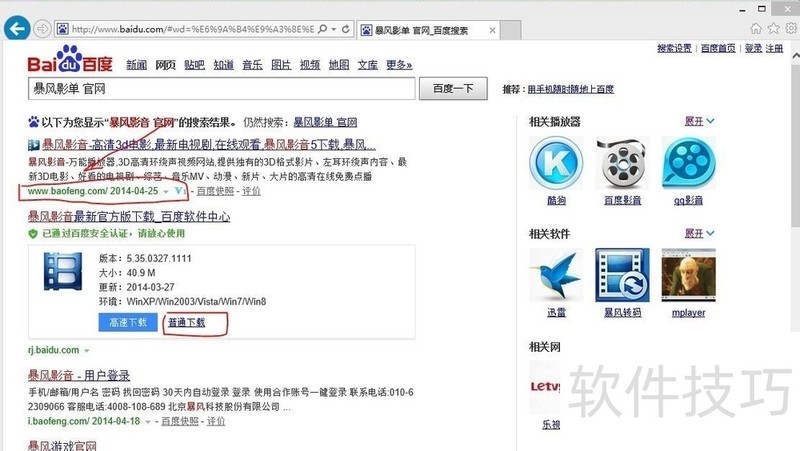Viewport: 800px width, 451px height.
Task: Expand the rj.baidu.com dropdown arrow
Action: point(87,351)
